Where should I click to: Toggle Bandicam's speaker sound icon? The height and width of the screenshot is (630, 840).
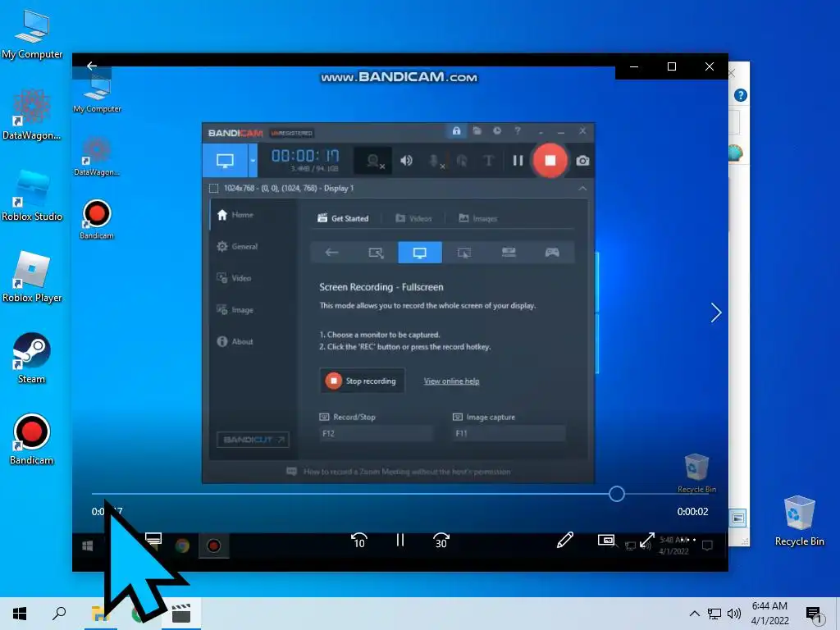(x=406, y=160)
